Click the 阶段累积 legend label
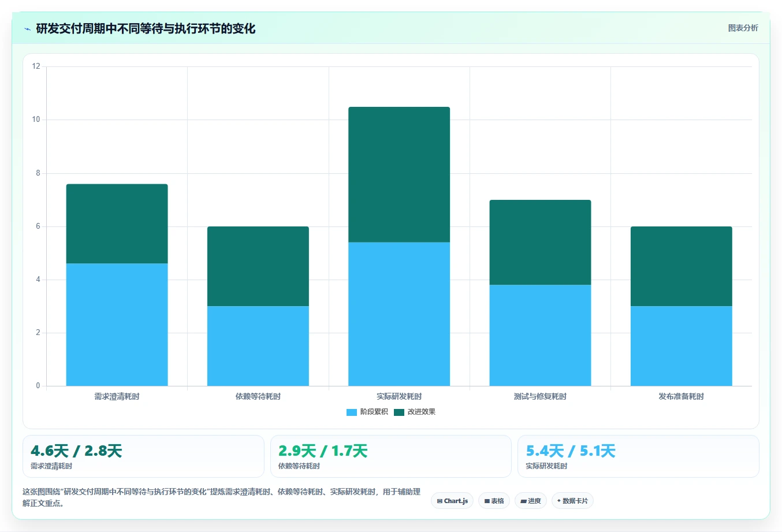 pos(374,412)
